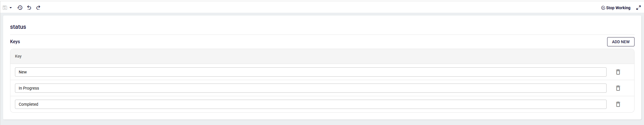Click the word "Progress" in the second key
Viewport: 644px width, 125px height.
click(x=31, y=88)
